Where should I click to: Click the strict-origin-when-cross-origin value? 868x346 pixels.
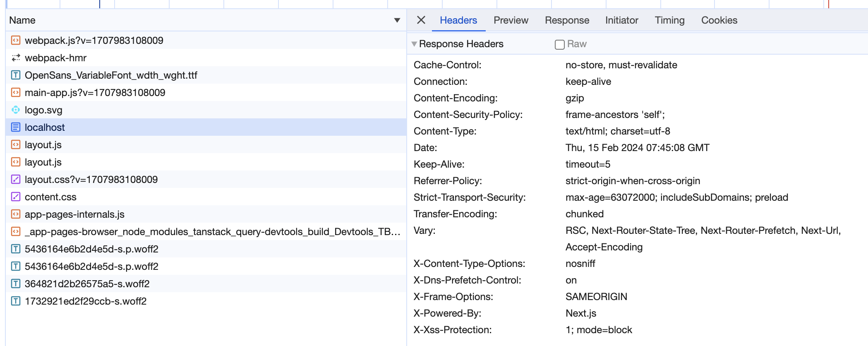[x=633, y=181]
